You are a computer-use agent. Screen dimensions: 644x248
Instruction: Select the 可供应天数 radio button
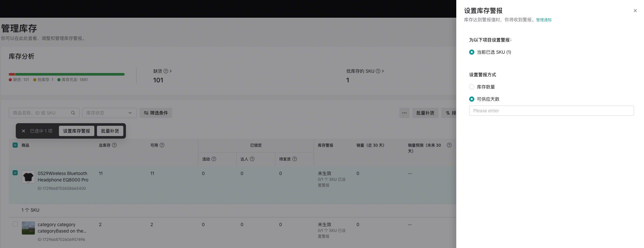point(472,99)
